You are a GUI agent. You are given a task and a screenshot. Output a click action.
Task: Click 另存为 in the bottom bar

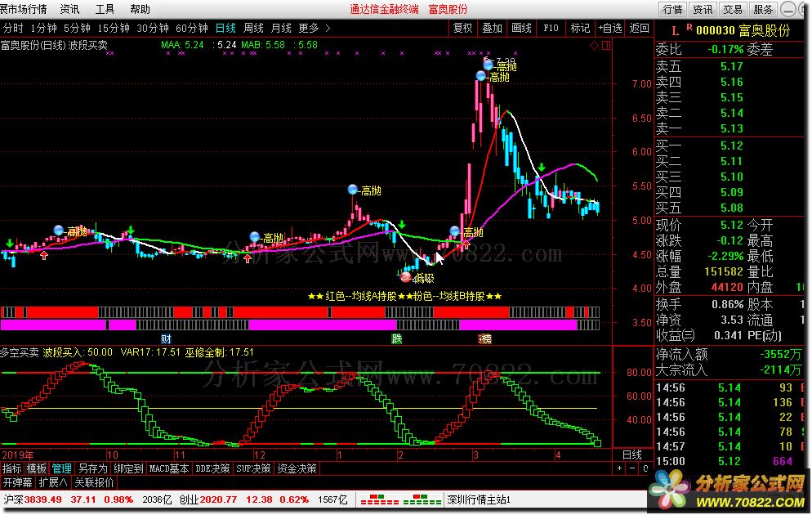click(92, 468)
